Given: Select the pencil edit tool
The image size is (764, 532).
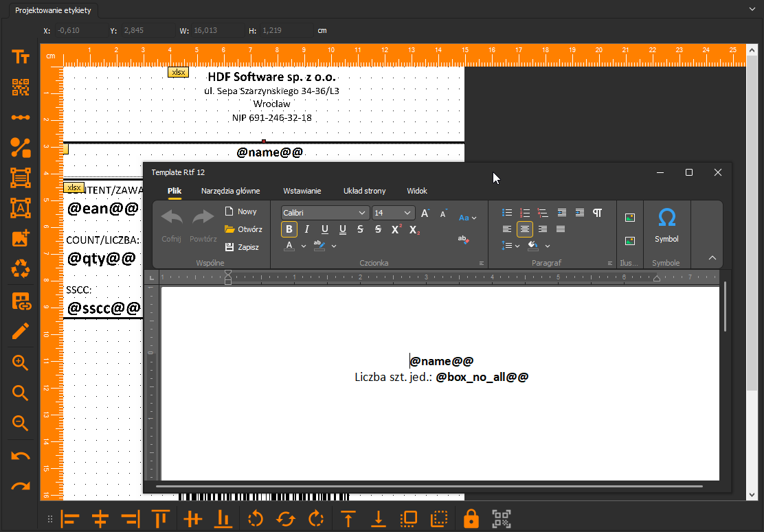Looking at the screenshot, I should click(x=21, y=332).
